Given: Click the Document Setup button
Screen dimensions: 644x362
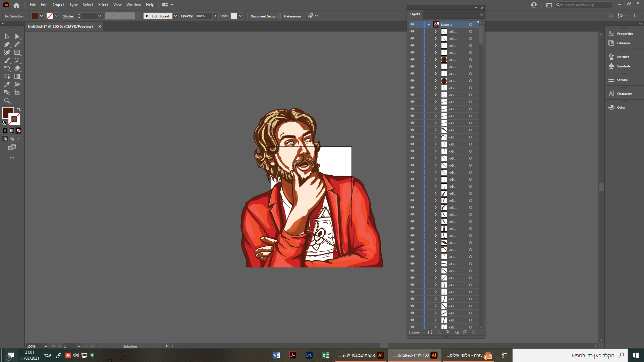Looking at the screenshot, I should pos(263,16).
